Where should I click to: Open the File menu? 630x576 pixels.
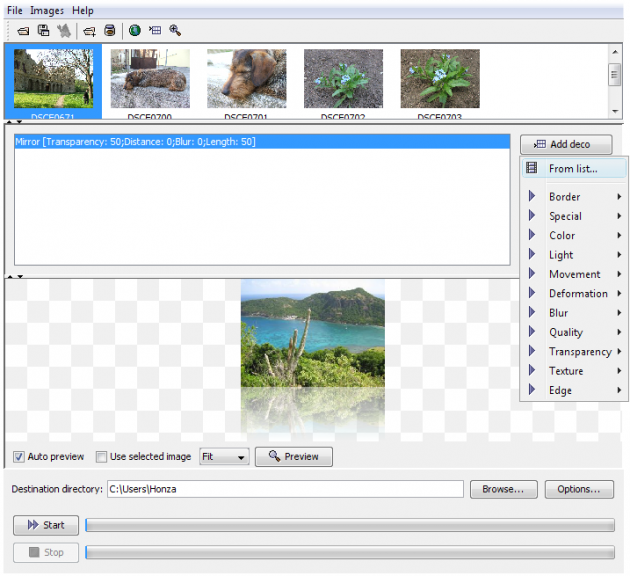(14, 10)
